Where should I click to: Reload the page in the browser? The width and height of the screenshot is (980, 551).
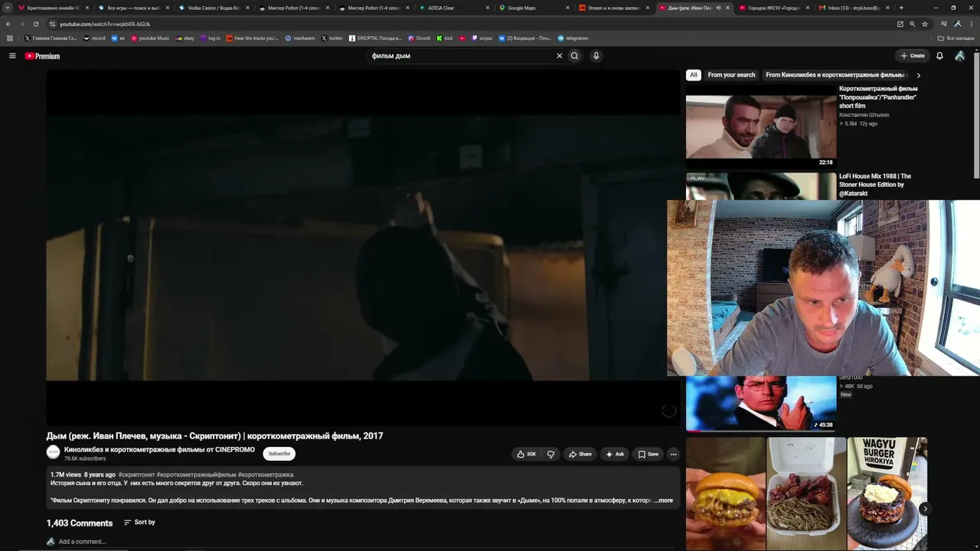coord(35,24)
